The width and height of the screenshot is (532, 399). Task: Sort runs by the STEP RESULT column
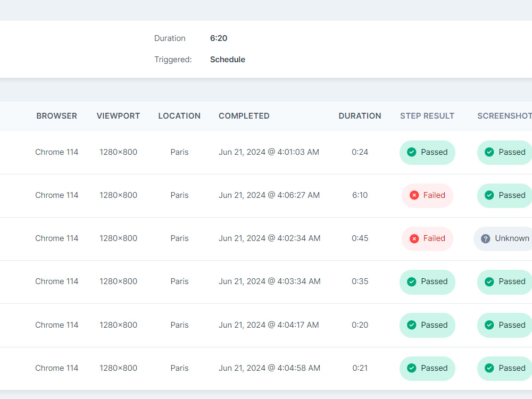(x=427, y=115)
